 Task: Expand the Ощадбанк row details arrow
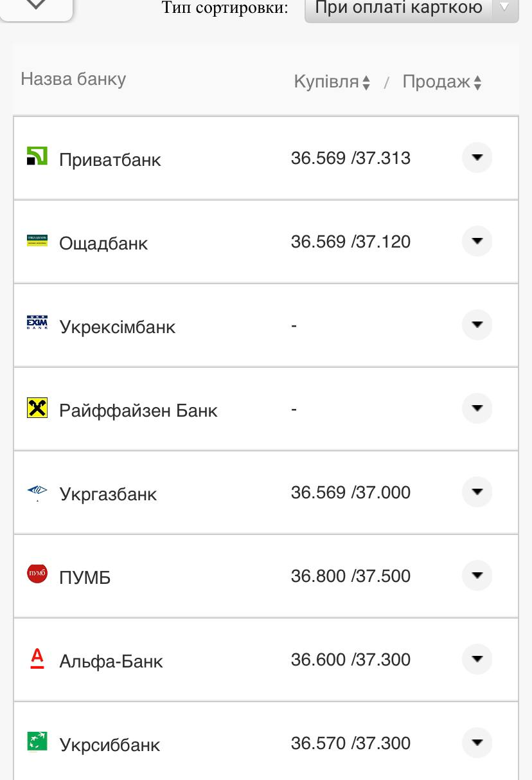477,241
